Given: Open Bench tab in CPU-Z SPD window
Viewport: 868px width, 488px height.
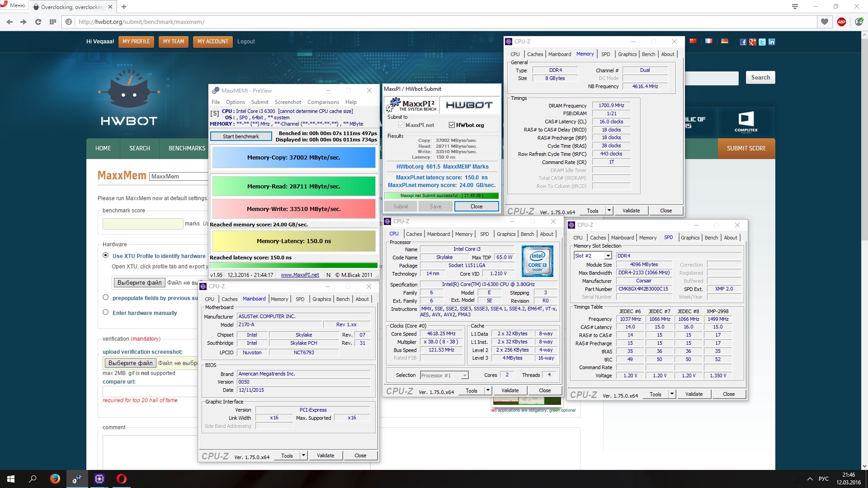Looking at the screenshot, I should pos(711,238).
